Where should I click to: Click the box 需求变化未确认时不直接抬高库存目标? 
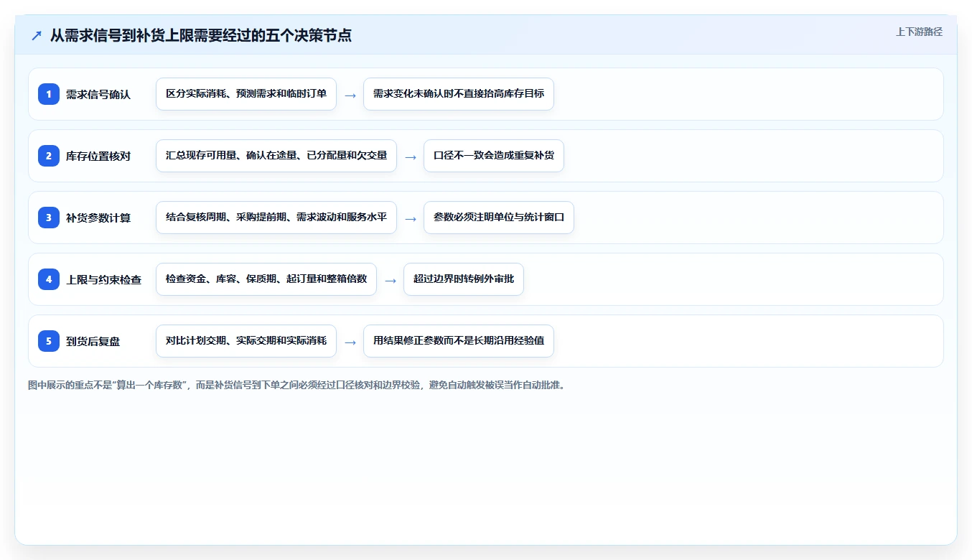coord(459,94)
